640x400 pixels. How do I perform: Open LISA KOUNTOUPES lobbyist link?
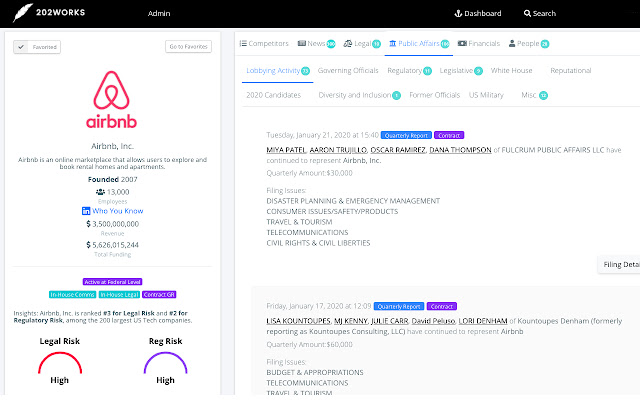coord(298,321)
